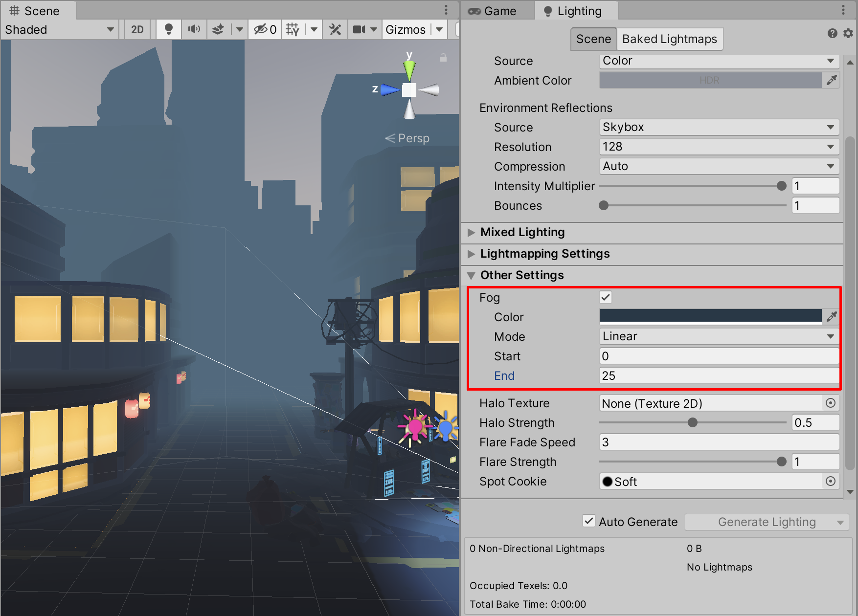Uncheck Auto Generate lighting
Screen dimensions: 858x616
tap(589, 521)
